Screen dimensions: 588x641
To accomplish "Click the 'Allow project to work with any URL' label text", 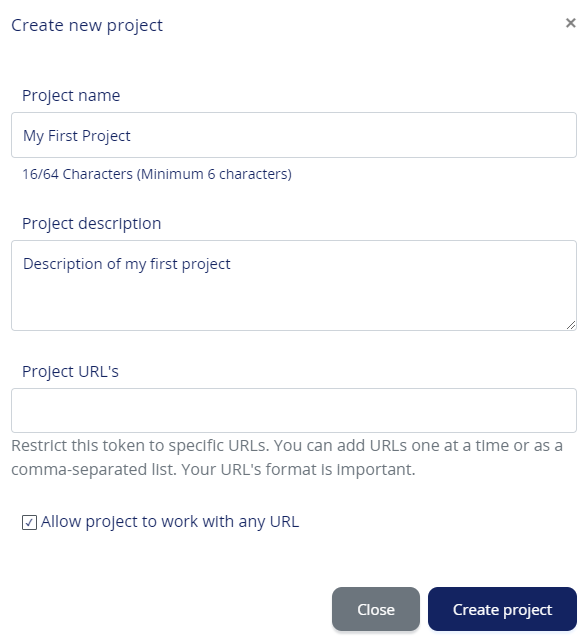I will click(170, 522).
